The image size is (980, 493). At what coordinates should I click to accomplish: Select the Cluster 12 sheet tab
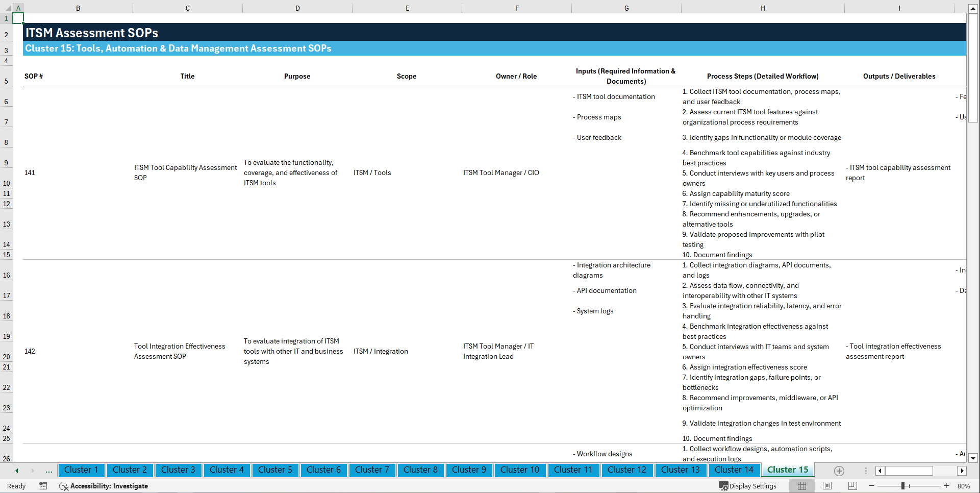[x=627, y=470]
